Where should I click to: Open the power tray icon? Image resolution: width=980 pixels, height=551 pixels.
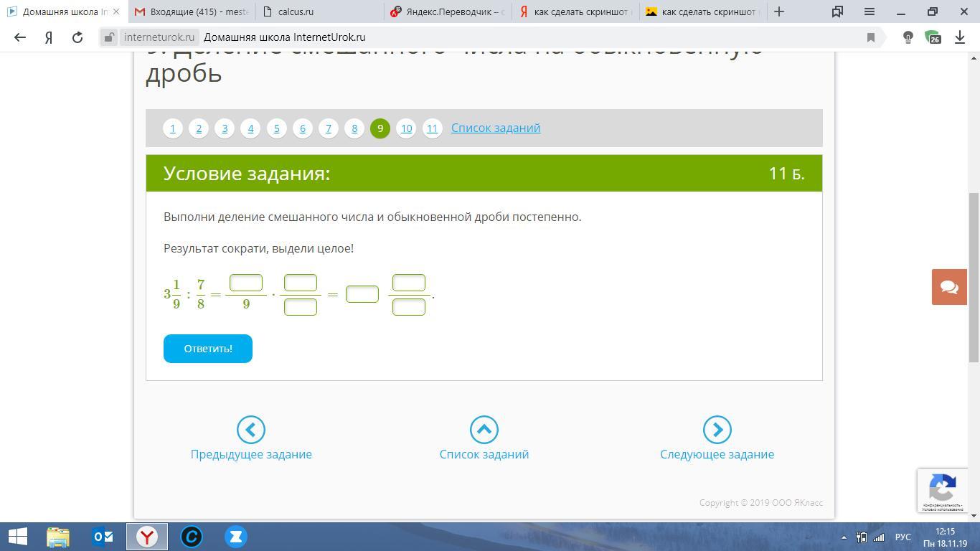click(x=862, y=537)
